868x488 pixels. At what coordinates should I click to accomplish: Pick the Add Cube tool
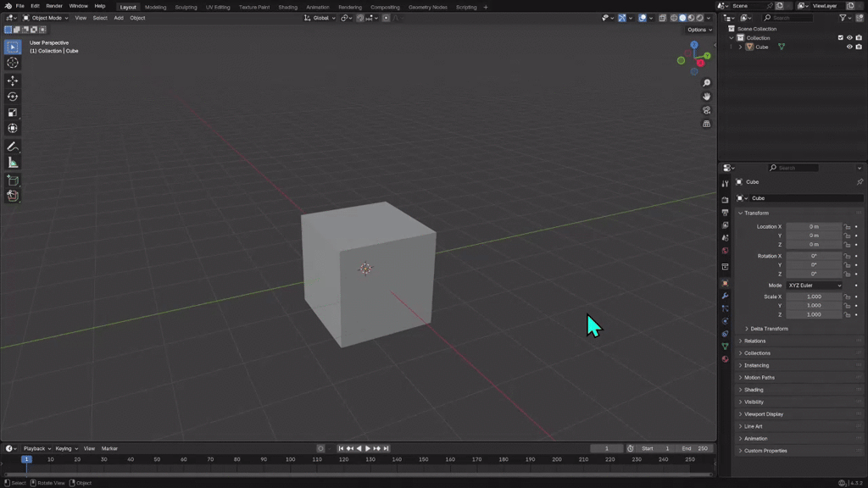[x=13, y=180]
